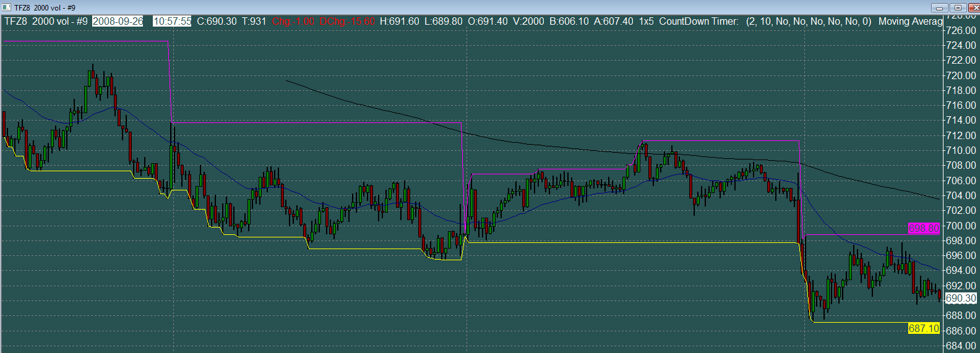Click the 'TFZ8 2000 vol - #9' title bar text

point(45,7)
